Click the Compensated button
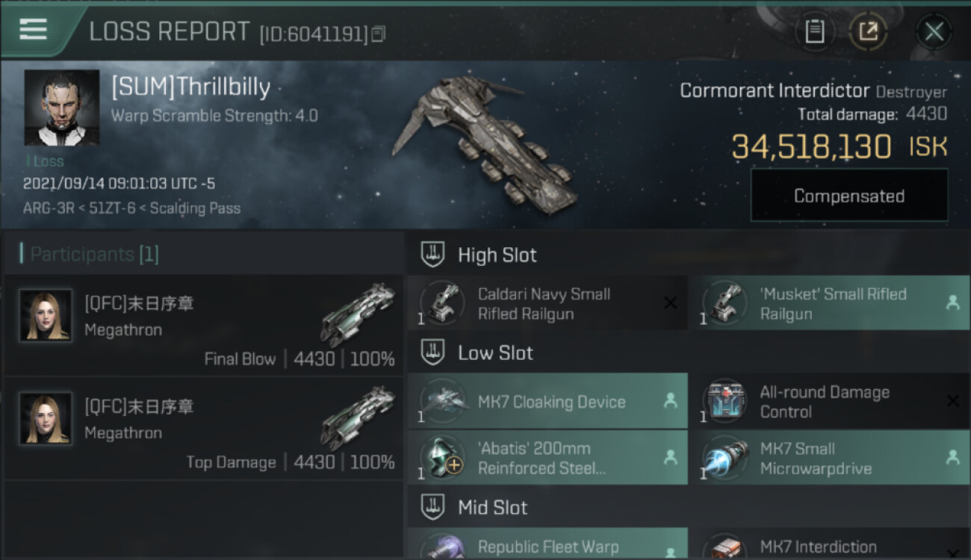 tap(849, 196)
